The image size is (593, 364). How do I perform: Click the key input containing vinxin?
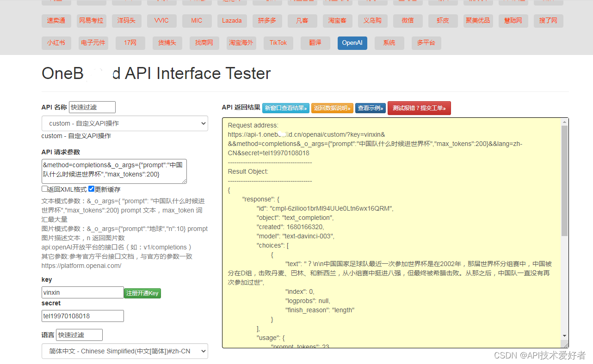(x=83, y=292)
